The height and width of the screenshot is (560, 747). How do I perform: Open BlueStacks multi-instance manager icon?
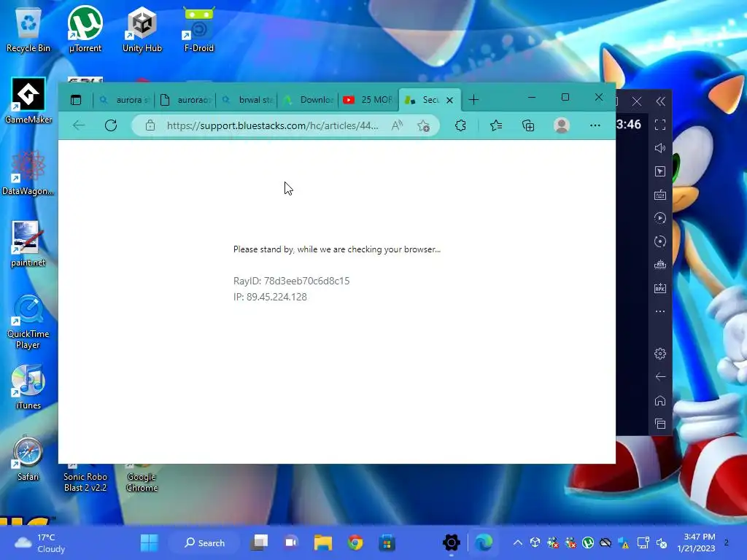(x=660, y=265)
